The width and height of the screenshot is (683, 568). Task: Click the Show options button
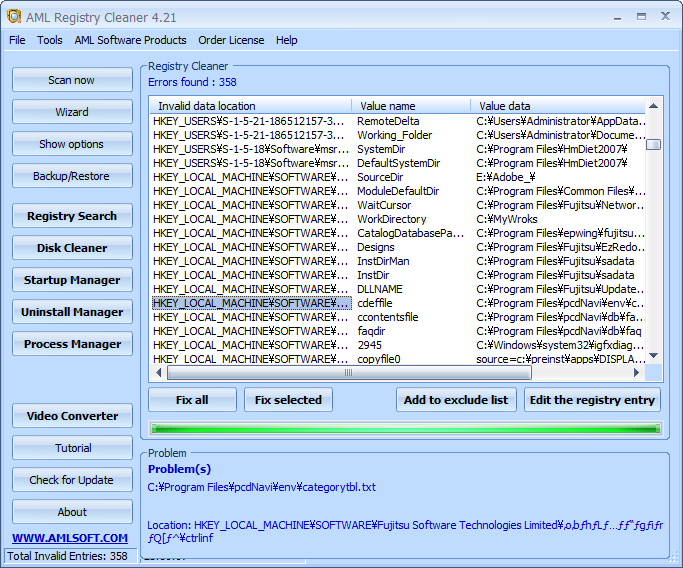(x=72, y=144)
